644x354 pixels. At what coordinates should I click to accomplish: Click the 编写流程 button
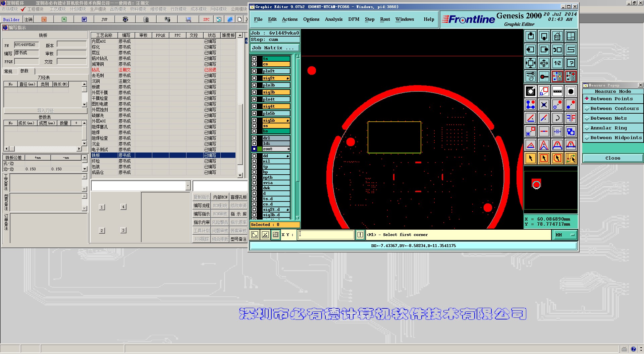(202, 205)
